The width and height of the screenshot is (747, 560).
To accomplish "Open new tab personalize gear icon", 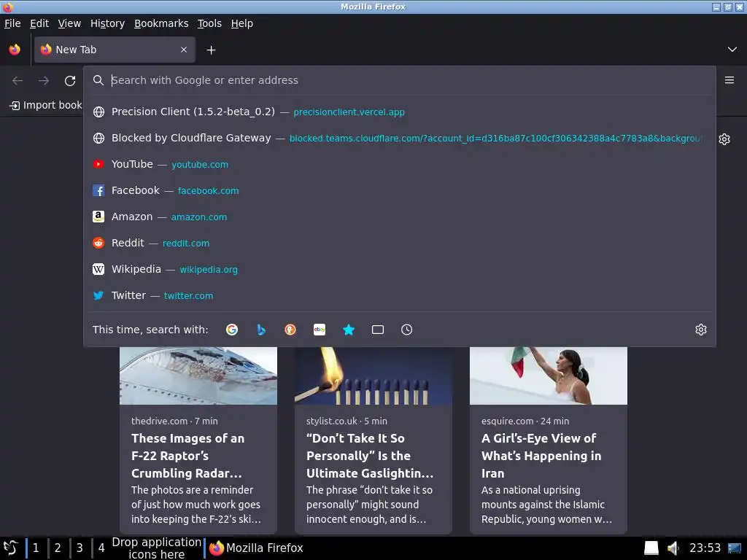I will (724, 139).
